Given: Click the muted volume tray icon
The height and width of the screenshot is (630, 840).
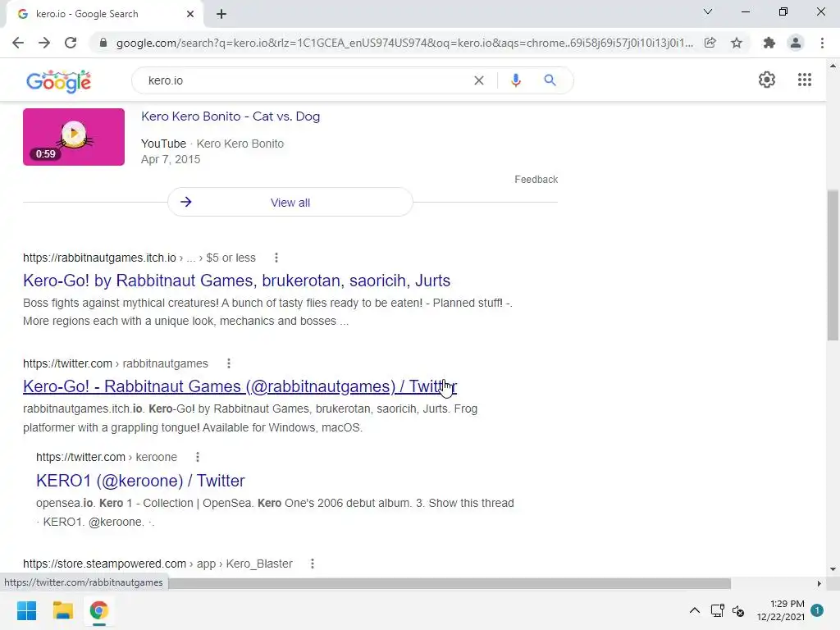Looking at the screenshot, I should tap(739, 610).
